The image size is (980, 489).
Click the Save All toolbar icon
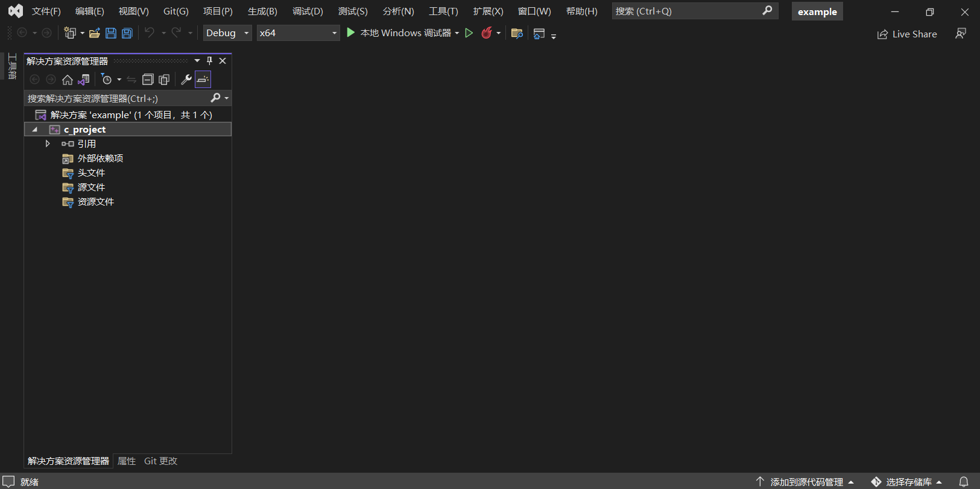tap(127, 33)
